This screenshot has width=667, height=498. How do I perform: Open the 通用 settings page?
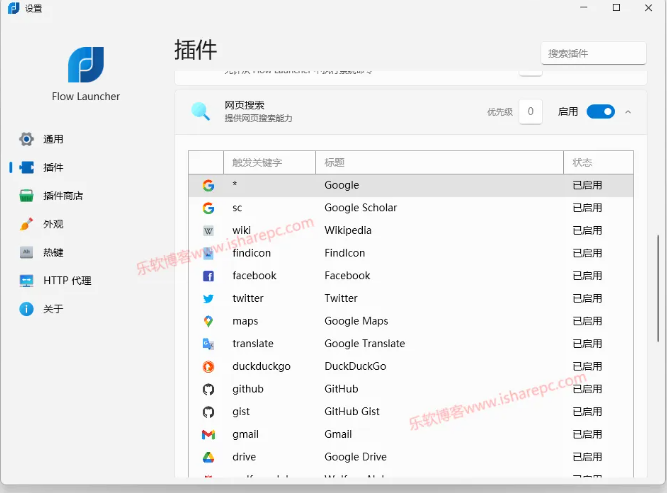click(53, 139)
